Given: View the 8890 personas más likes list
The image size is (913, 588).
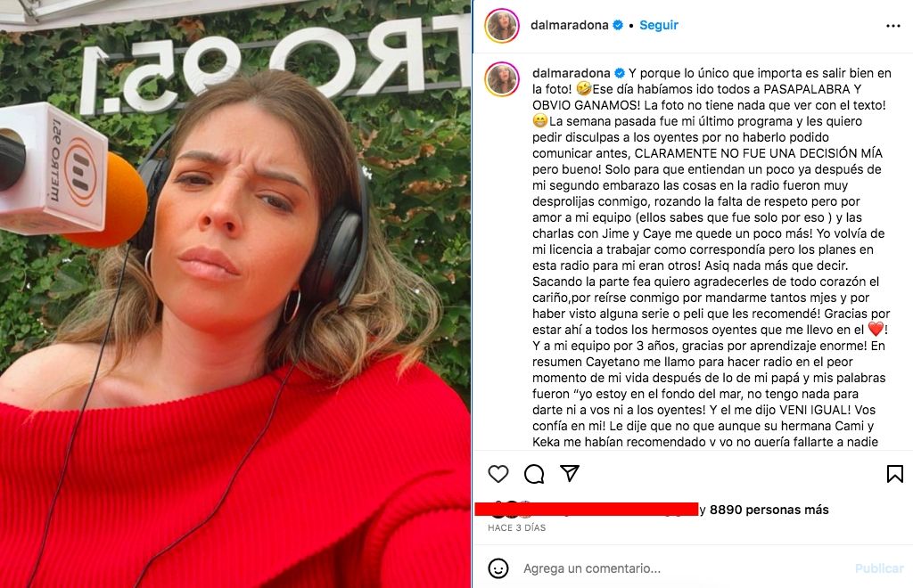Looking at the screenshot, I should (769, 510).
